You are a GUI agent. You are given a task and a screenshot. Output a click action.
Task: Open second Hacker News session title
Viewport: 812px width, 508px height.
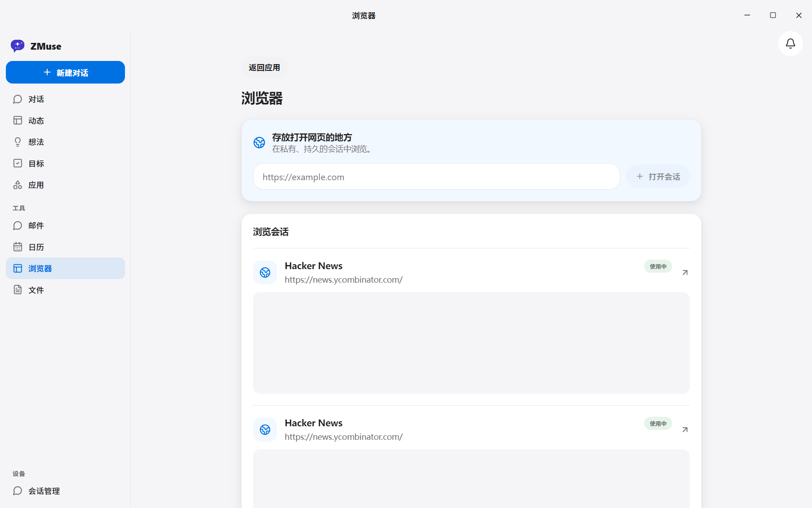tap(314, 423)
